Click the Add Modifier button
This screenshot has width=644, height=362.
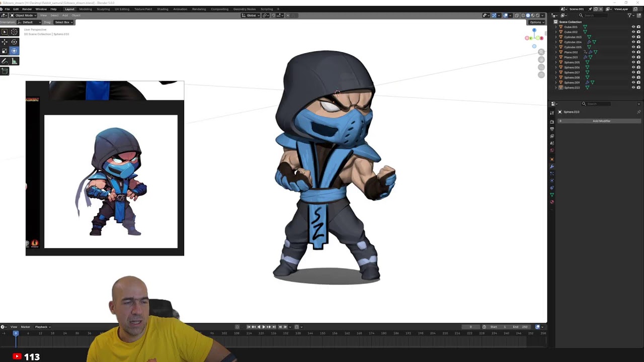[x=599, y=121]
